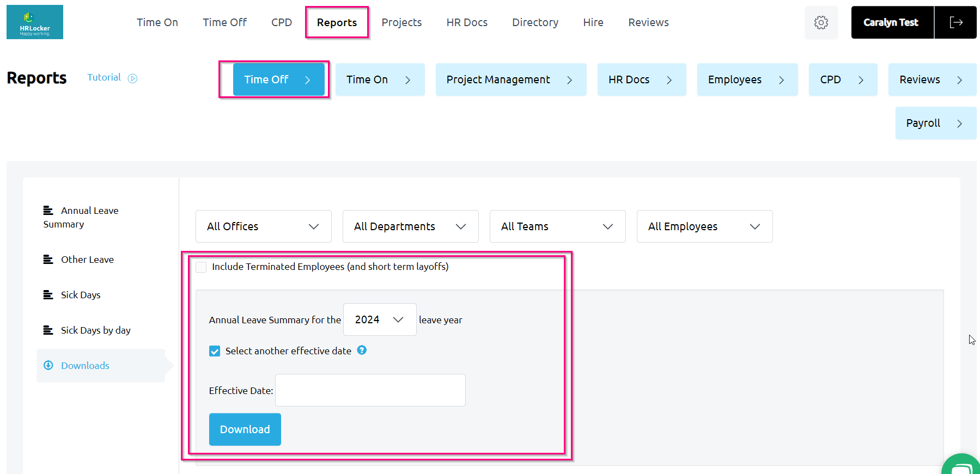Click into the Effective Date field
Screen dimensions: 980x474
370,390
